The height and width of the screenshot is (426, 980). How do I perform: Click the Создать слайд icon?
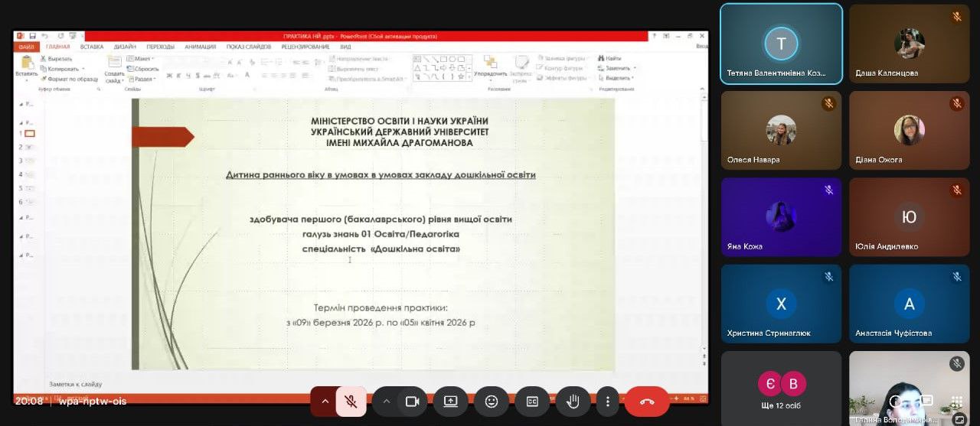[113, 68]
